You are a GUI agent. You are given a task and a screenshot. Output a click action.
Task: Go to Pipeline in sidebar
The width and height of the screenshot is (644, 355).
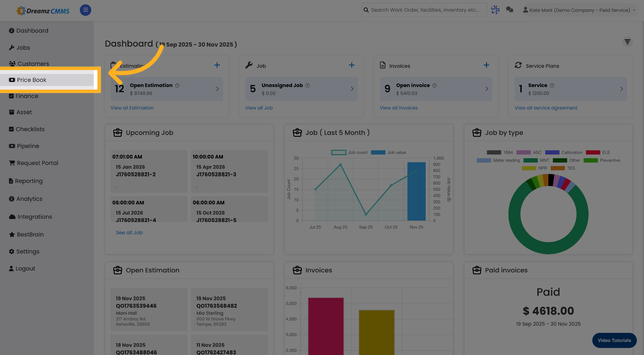[24, 146]
